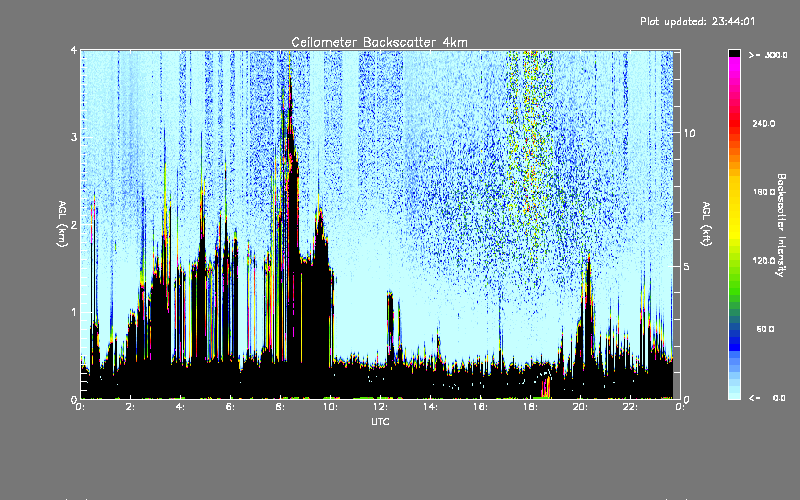Click the '1' km label on left axis
Viewport: 800px width, 500px height.
[74, 312]
